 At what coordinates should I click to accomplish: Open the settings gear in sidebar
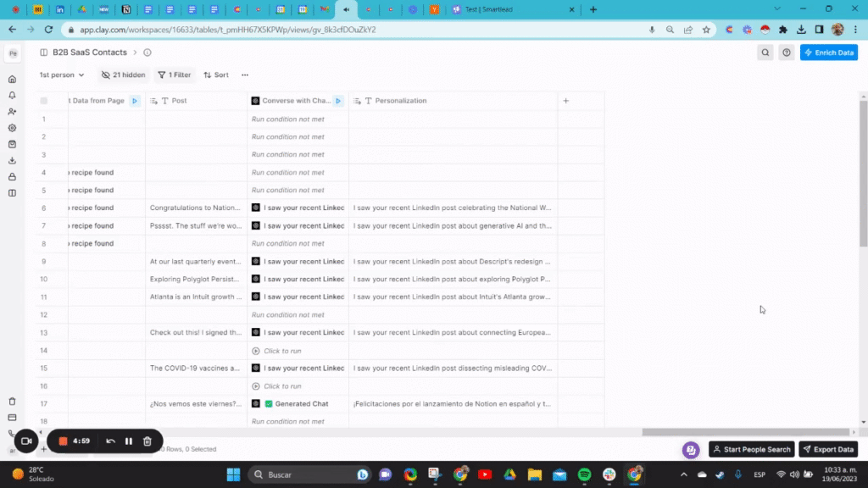[12, 128]
